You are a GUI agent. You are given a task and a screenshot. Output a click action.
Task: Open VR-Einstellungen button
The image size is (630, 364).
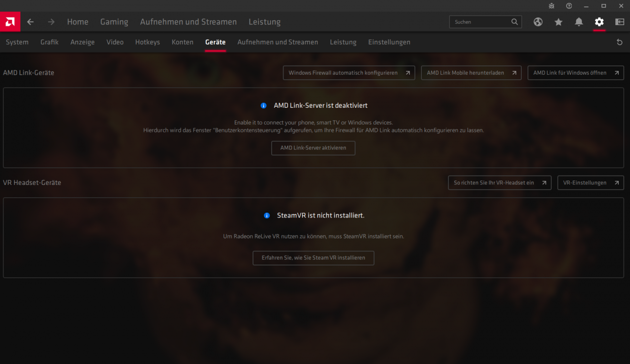tap(591, 182)
